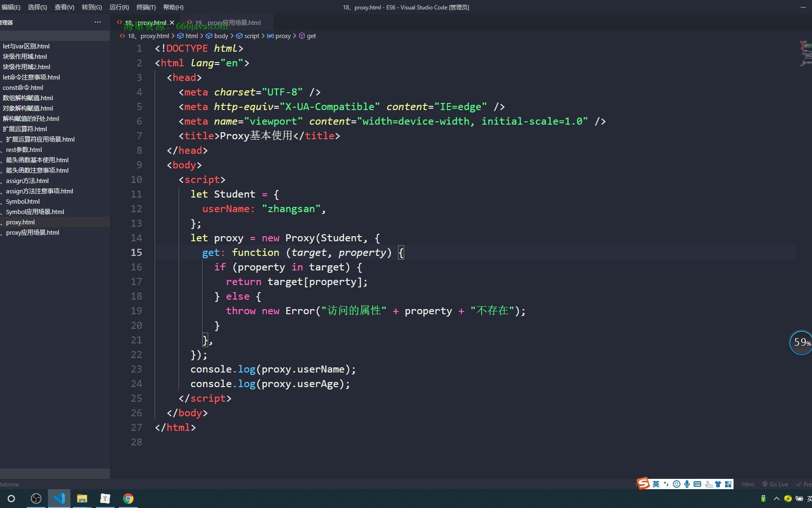The image size is (812, 508).
Task: Expand the hidden system tray icons
Action: [x=776, y=499]
